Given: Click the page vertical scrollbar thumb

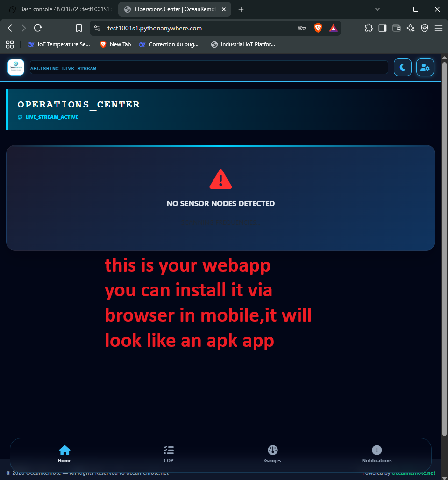Looking at the screenshot, I should [444, 248].
